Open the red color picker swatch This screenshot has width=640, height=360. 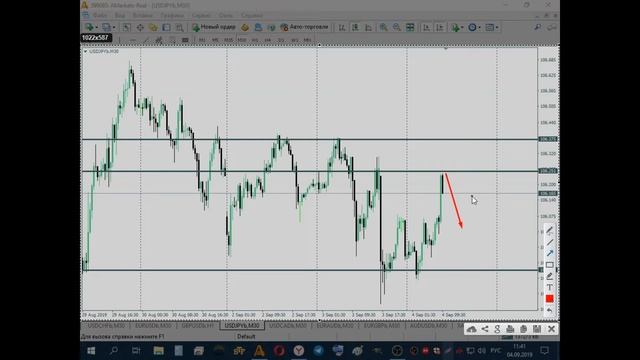(549, 299)
